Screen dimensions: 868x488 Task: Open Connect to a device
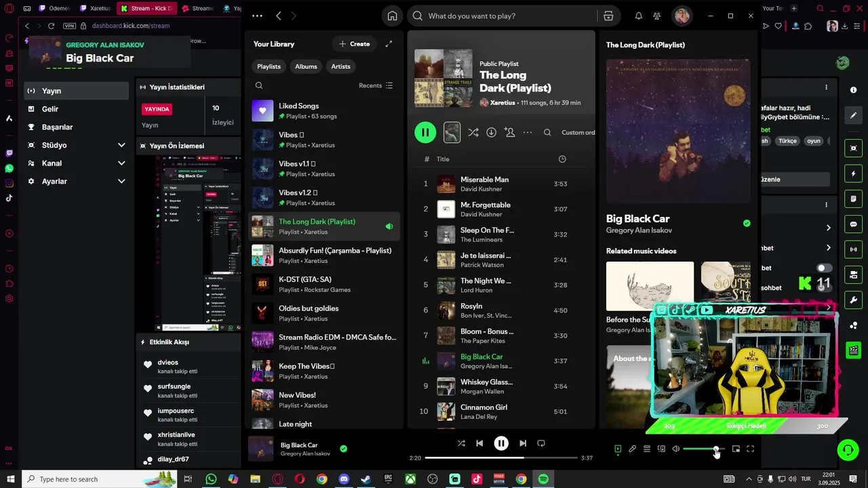661,449
